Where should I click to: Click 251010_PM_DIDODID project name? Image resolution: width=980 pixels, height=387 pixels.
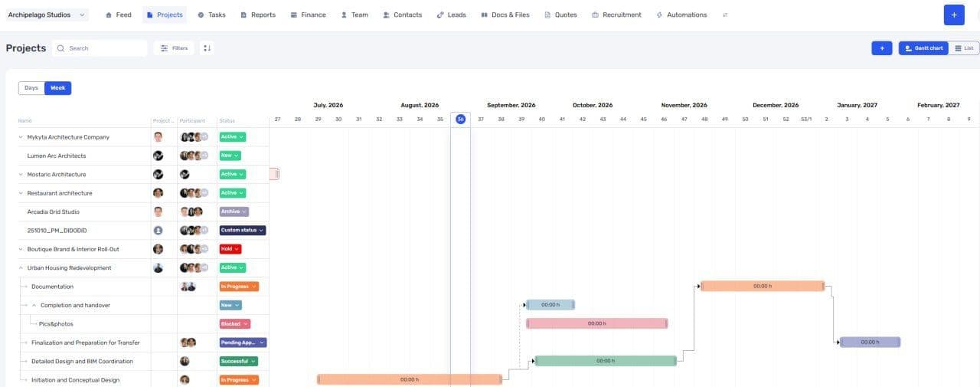(57, 230)
